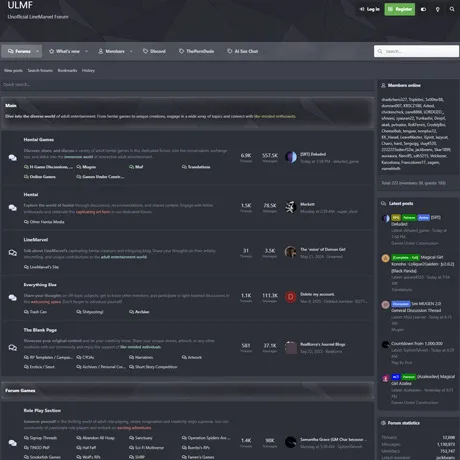Open the New posts sub-navigation link
Viewport: 460px width, 460px height.
click(x=13, y=70)
